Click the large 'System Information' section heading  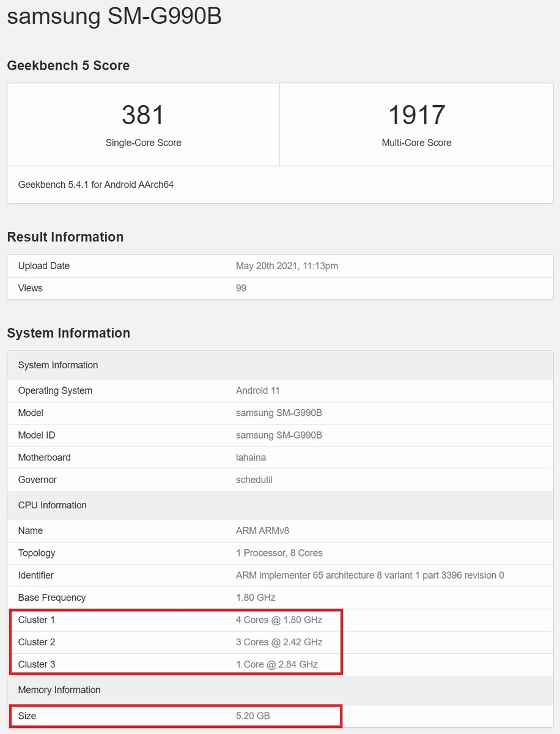[x=68, y=333]
